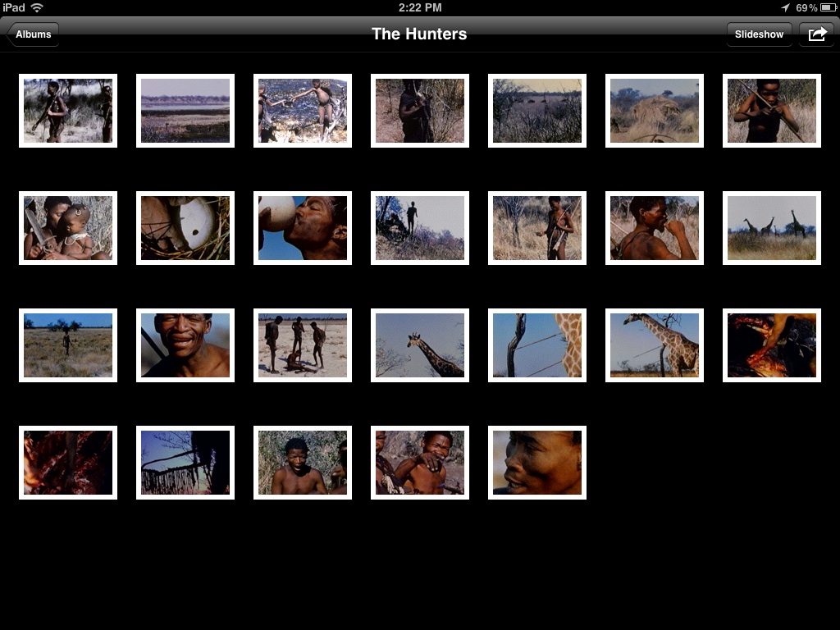Open the photo of three giraffes on horizon
This screenshot has width=840, height=630.
pyautogui.click(x=771, y=228)
